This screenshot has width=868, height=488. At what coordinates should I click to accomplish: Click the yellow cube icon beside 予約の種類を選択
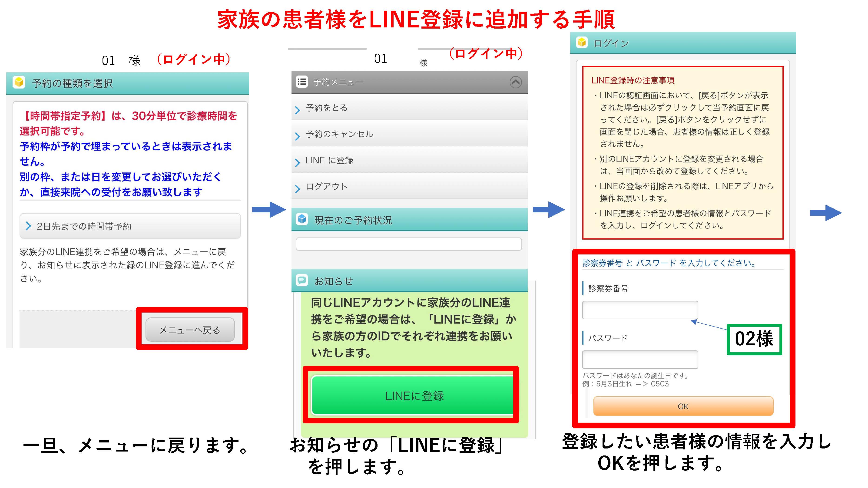19,82
